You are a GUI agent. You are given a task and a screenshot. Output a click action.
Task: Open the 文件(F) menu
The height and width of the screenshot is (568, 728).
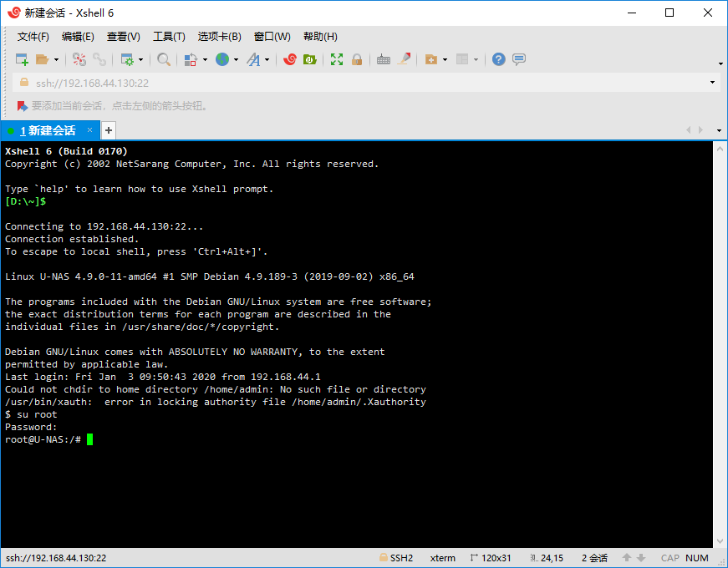click(x=33, y=36)
